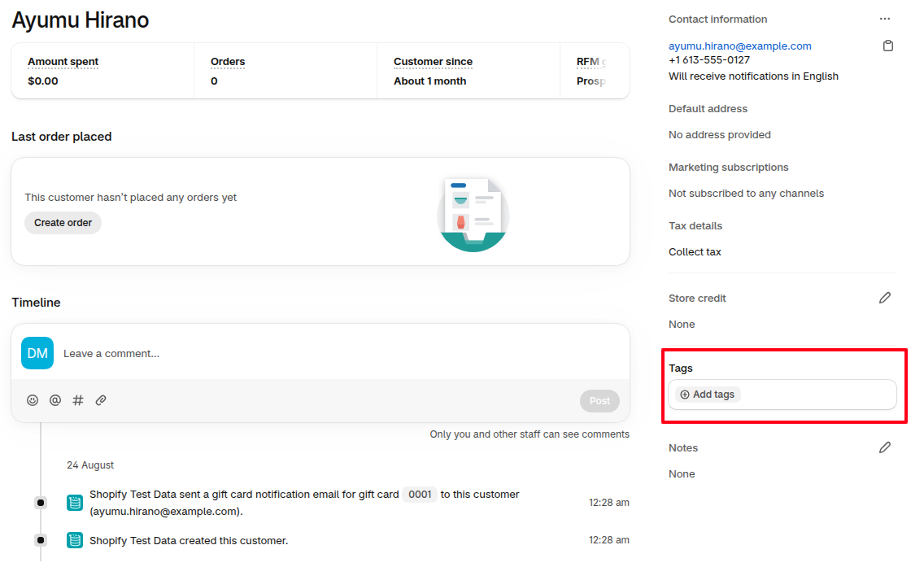Open gift card 0001 badge
The image size is (924, 567).
click(420, 495)
